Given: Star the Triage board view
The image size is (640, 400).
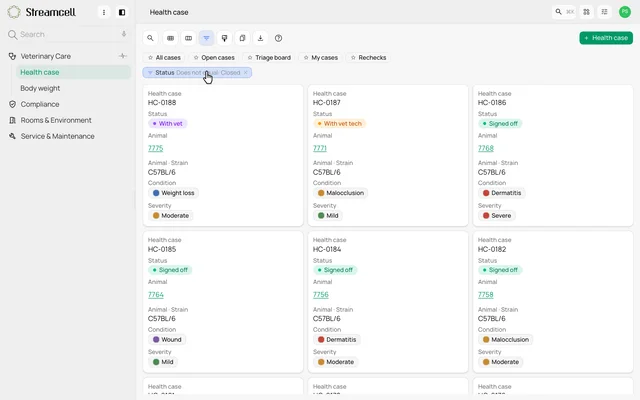Looking at the screenshot, I should point(250,58).
